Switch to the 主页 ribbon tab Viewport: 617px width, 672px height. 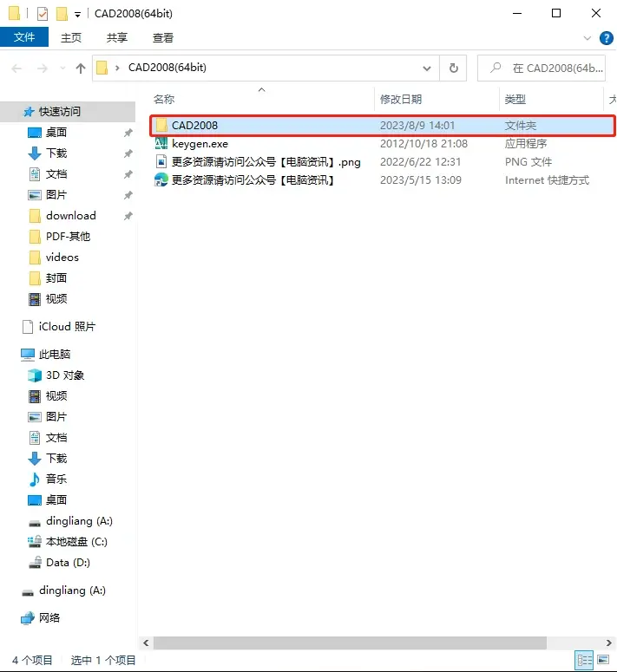coord(71,37)
